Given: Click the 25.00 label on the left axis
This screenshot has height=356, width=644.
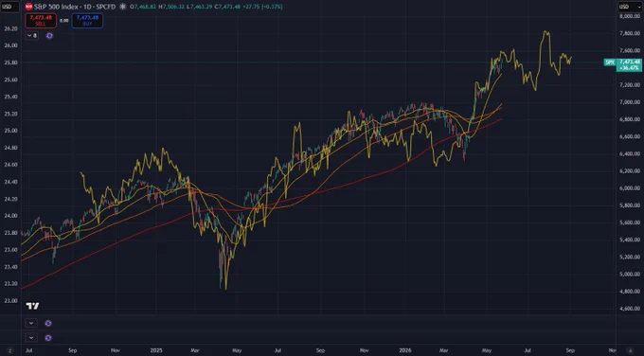Looking at the screenshot, I should pos(10,131).
